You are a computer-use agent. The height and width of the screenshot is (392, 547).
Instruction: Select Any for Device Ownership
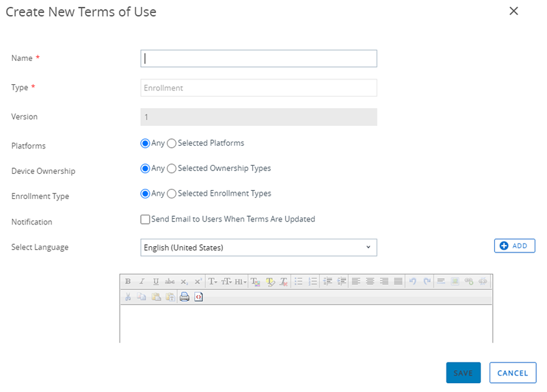coord(145,168)
